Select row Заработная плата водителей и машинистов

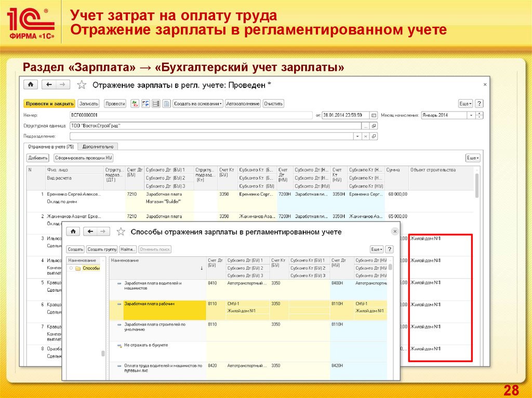click(248, 290)
